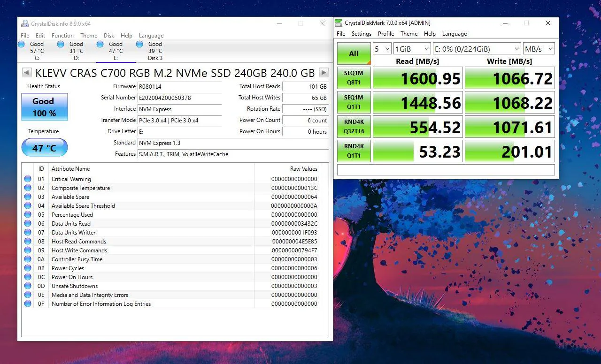Click the blue orb beside Percentage Used
Viewport: 601px width, 364px height.
tap(28, 214)
